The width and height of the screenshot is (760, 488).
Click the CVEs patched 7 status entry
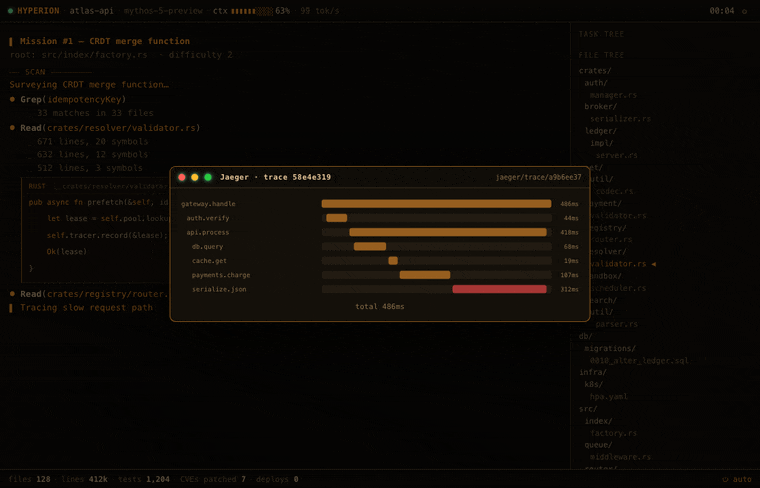click(213, 479)
